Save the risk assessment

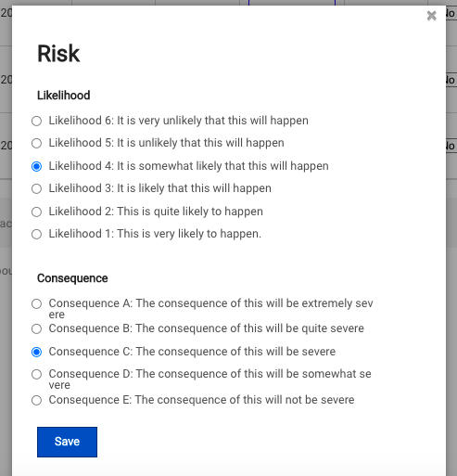[67, 442]
